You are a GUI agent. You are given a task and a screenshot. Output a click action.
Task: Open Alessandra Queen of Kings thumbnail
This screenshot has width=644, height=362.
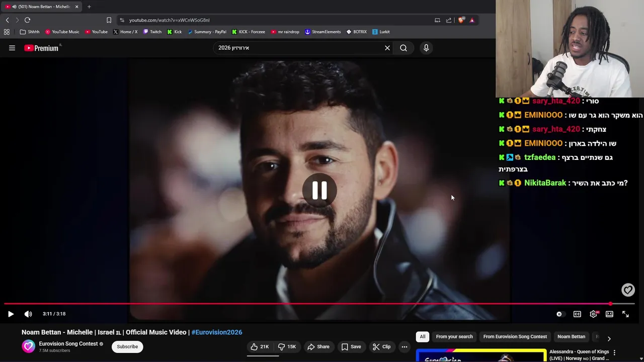coord(481,355)
